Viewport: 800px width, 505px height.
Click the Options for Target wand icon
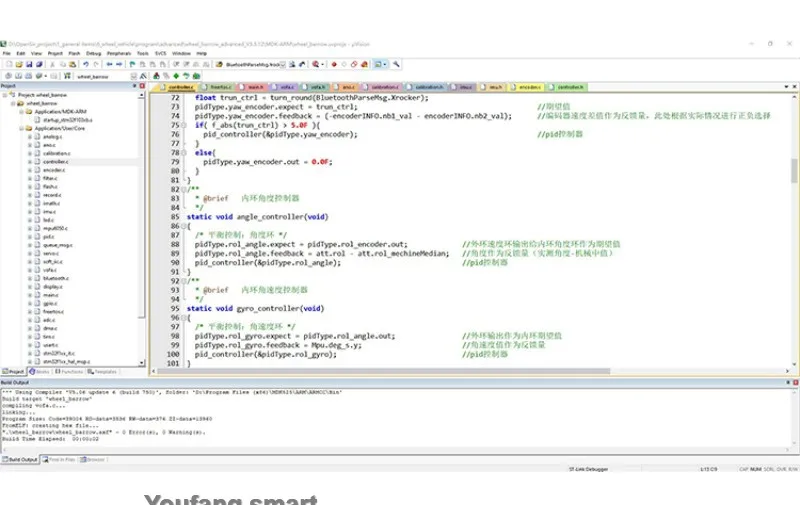143,76
